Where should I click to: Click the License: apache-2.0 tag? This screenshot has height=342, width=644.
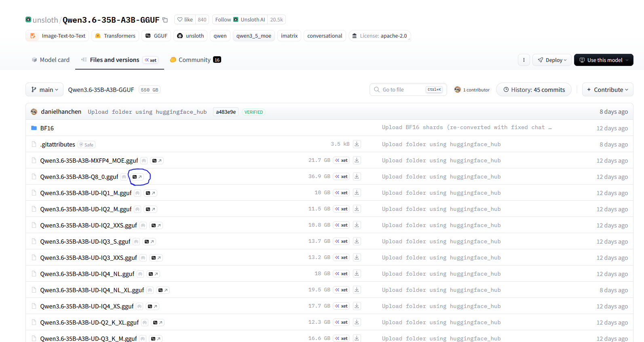(x=380, y=36)
